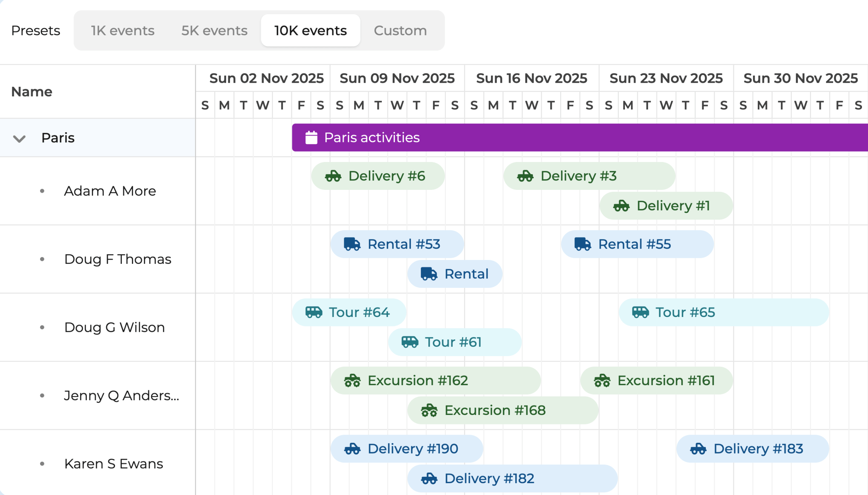Click bus icon on Tour #64 event
The height and width of the screenshot is (495, 868).
(314, 312)
